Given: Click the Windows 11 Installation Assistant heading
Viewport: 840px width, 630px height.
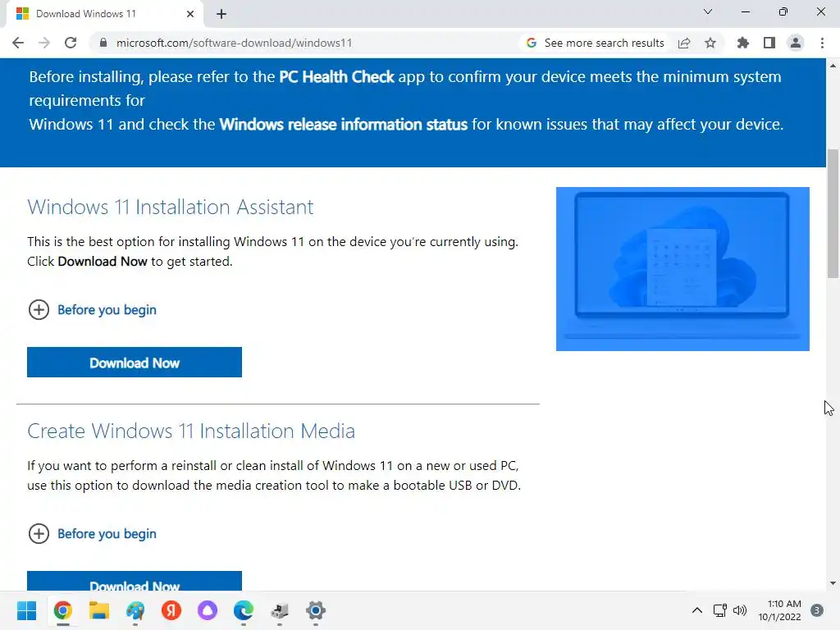Looking at the screenshot, I should click(x=171, y=207).
